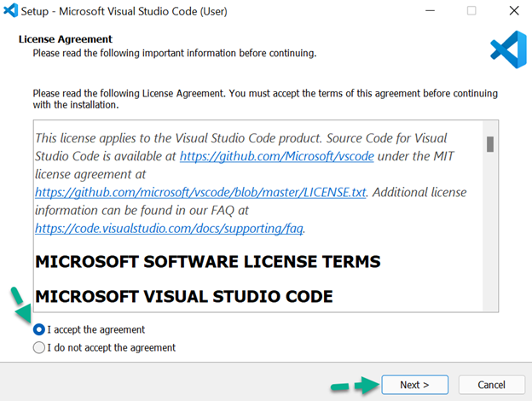Click the license text scrollbar thumb
Screen dimensions: 532x401
pyautogui.click(x=490, y=144)
